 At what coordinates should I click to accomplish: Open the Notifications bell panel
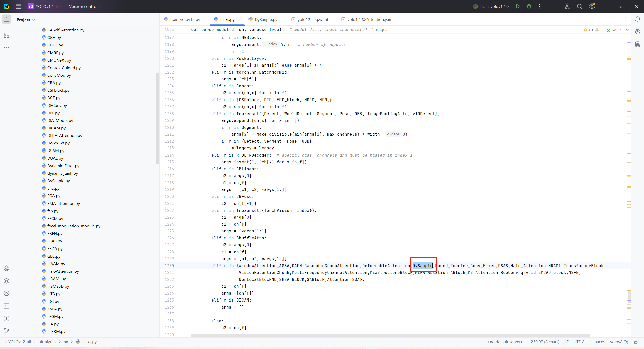[638, 19]
